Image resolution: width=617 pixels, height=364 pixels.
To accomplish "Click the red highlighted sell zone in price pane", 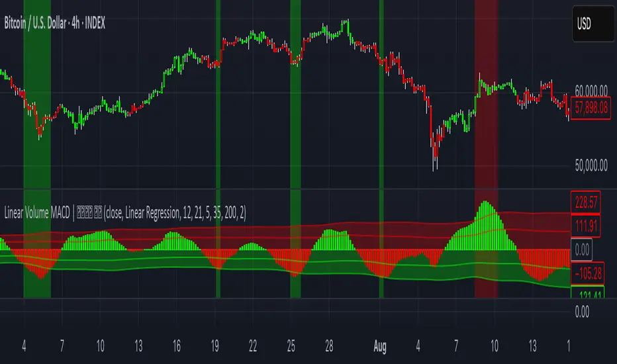I will [x=487, y=95].
